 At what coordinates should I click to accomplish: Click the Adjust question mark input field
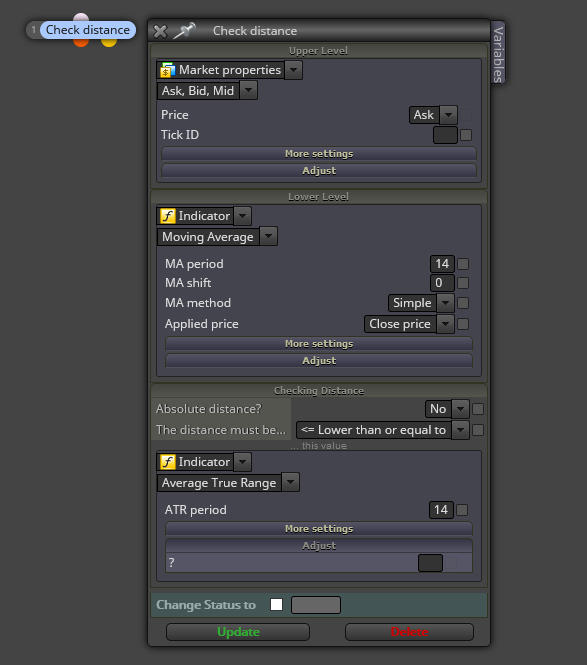point(430,563)
